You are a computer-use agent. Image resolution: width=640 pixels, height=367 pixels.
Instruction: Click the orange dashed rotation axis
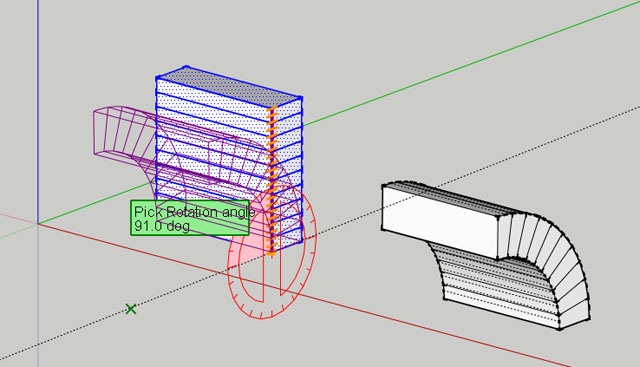tap(272, 181)
